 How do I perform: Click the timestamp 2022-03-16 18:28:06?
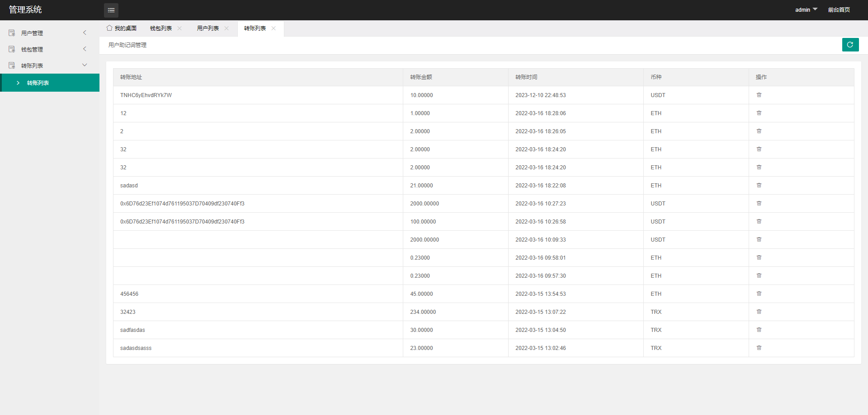click(541, 113)
